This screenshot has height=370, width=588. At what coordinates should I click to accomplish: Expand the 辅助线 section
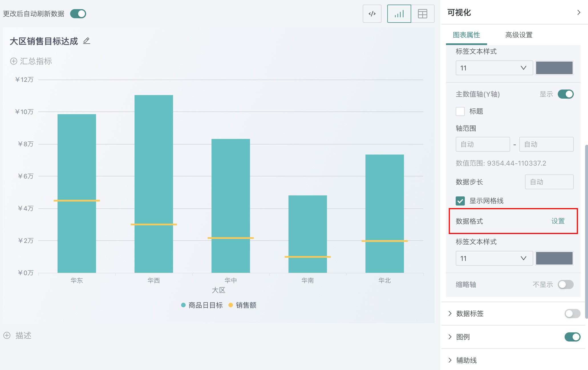(x=450, y=360)
